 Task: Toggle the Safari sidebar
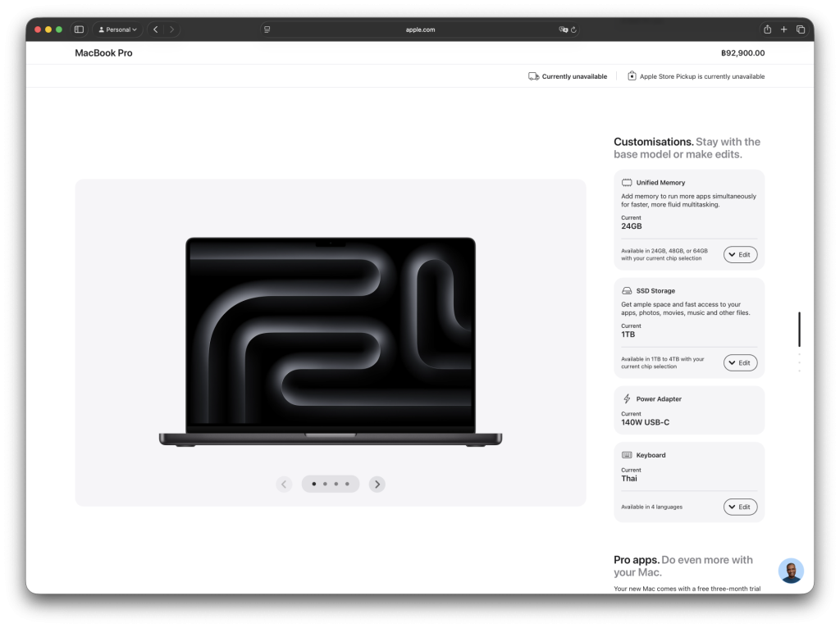(79, 30)
